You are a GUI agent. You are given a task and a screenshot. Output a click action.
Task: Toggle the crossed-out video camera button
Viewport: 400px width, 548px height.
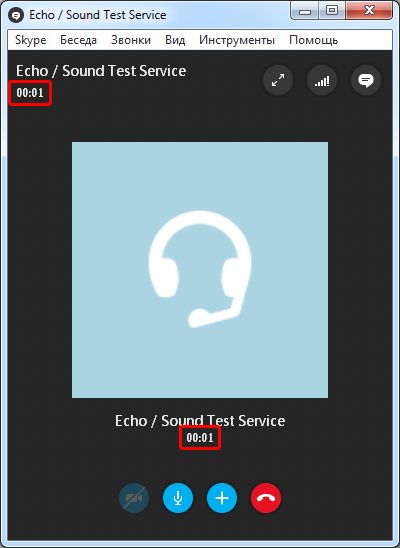134,498
